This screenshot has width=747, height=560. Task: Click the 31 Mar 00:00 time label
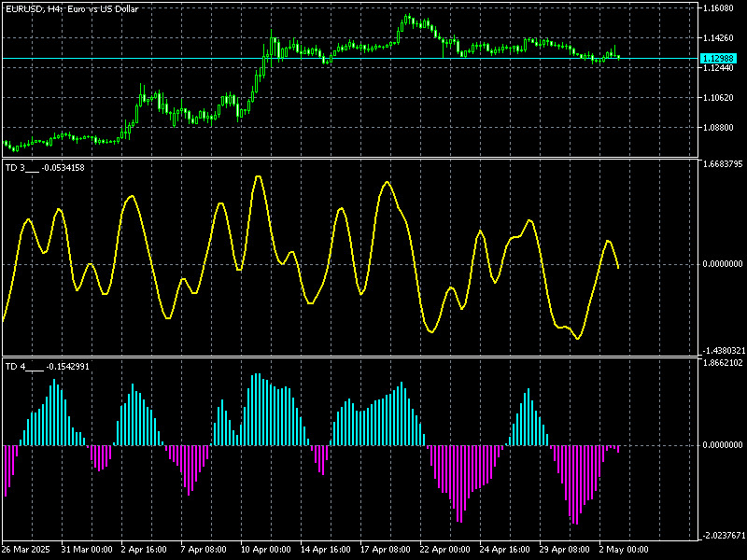(x=87, y=550)
